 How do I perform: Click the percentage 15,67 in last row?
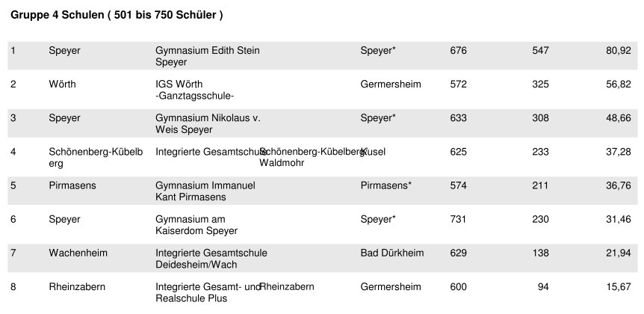coord(618,286)
